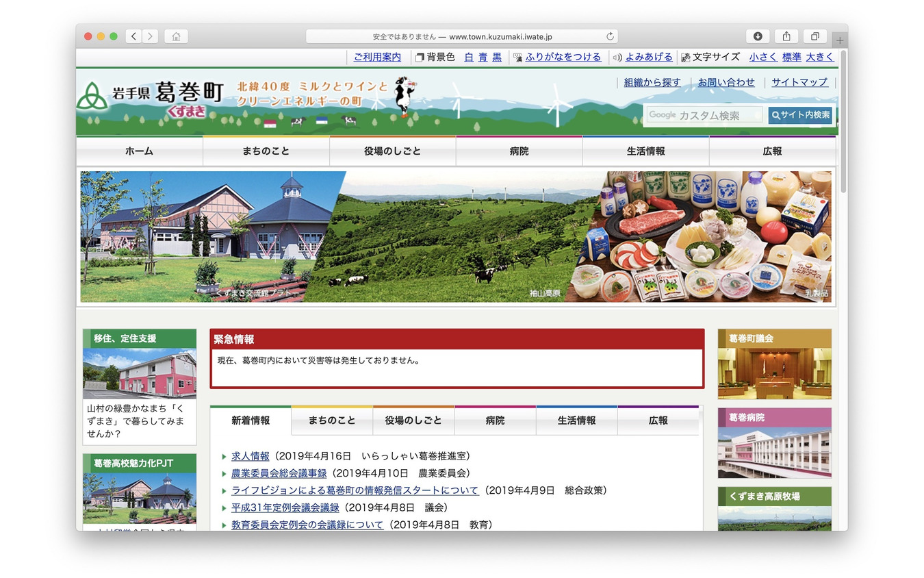Switch background color to 黒
The image size is (924, 578).
[496, 57]
